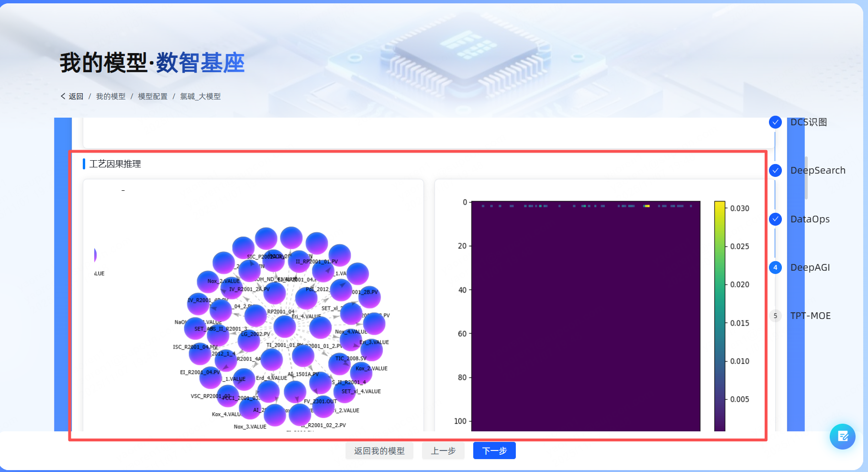Click the DataOps step checkmark icon
The image size is (868, 472).
coord(775,219)
